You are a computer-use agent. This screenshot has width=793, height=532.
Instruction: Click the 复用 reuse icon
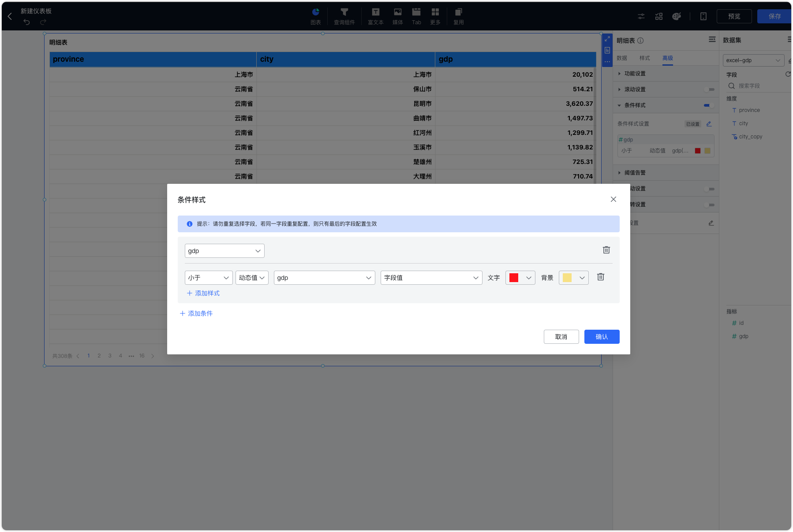[459, 16]
